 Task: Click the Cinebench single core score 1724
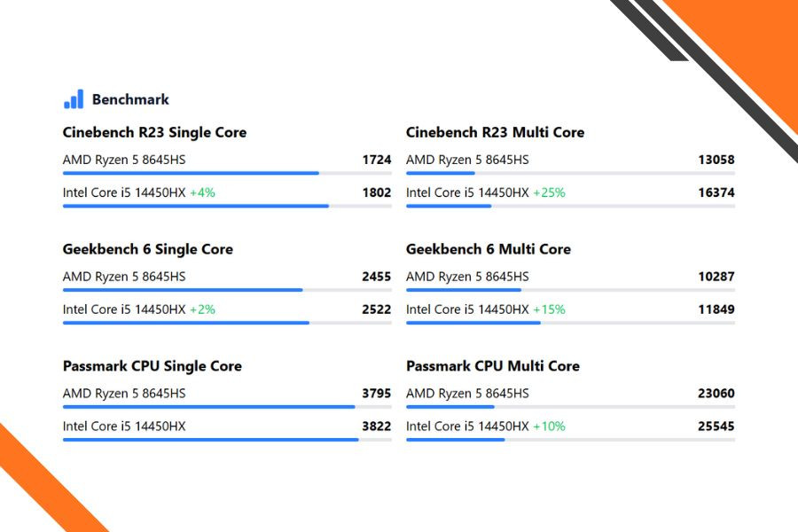[376, 160]
